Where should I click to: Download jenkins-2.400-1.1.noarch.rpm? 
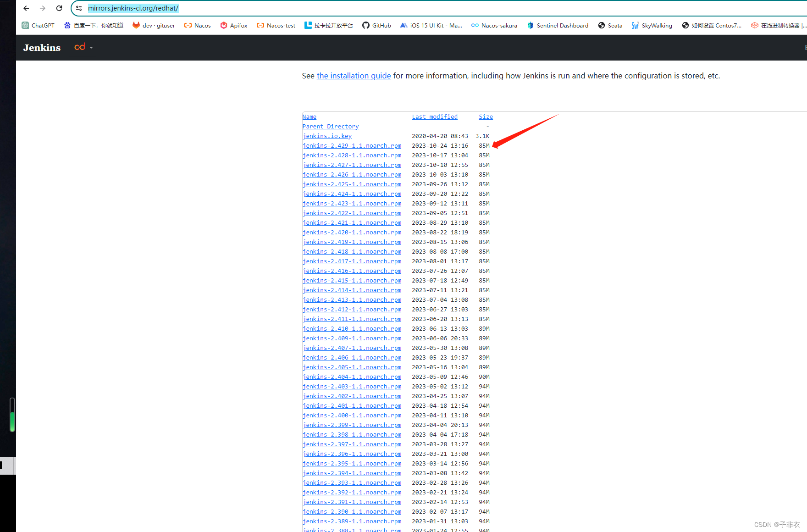tap(352, 416)
